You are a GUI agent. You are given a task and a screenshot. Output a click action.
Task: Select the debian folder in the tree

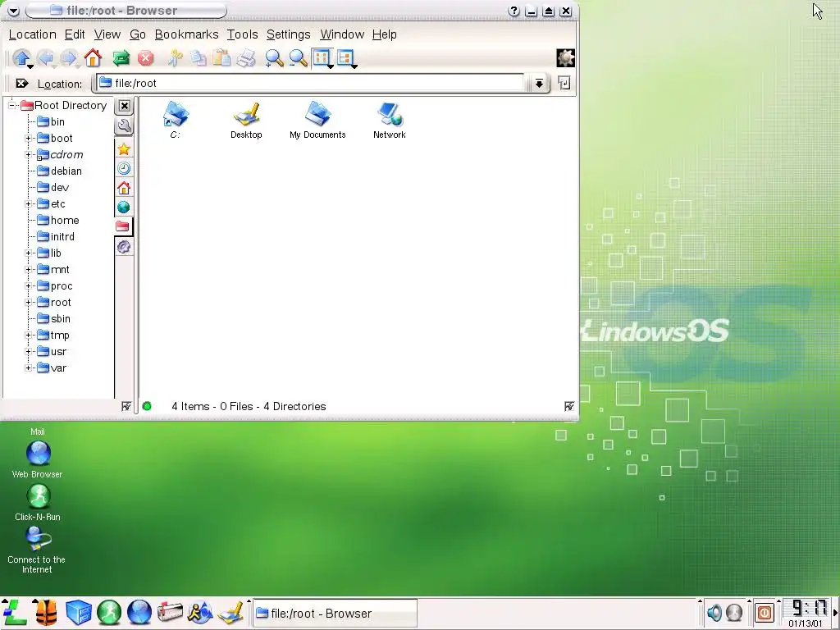pyautogui.click(x=59, y=171)
